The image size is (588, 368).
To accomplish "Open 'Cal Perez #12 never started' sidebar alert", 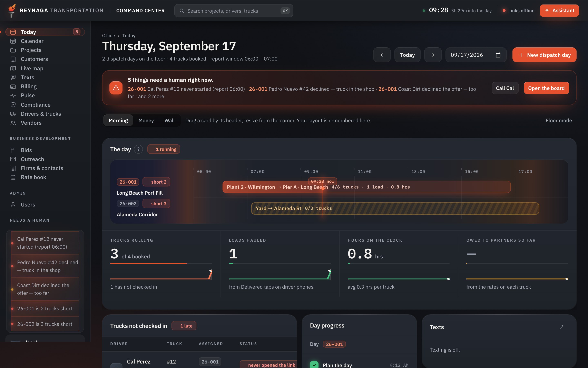I will (x=45, y=243).
